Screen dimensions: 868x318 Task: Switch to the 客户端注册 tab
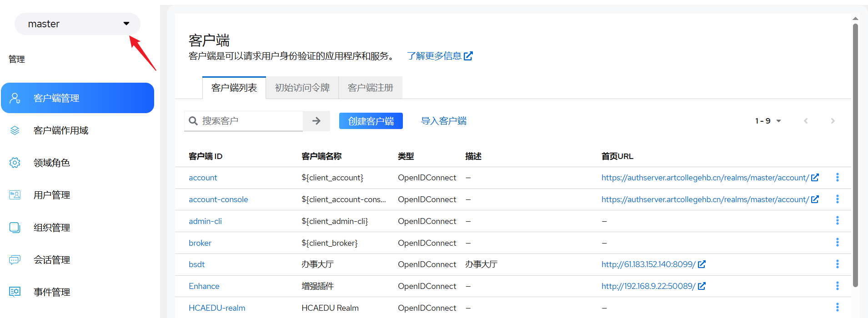pyautogui.click(x=371, y=88)
